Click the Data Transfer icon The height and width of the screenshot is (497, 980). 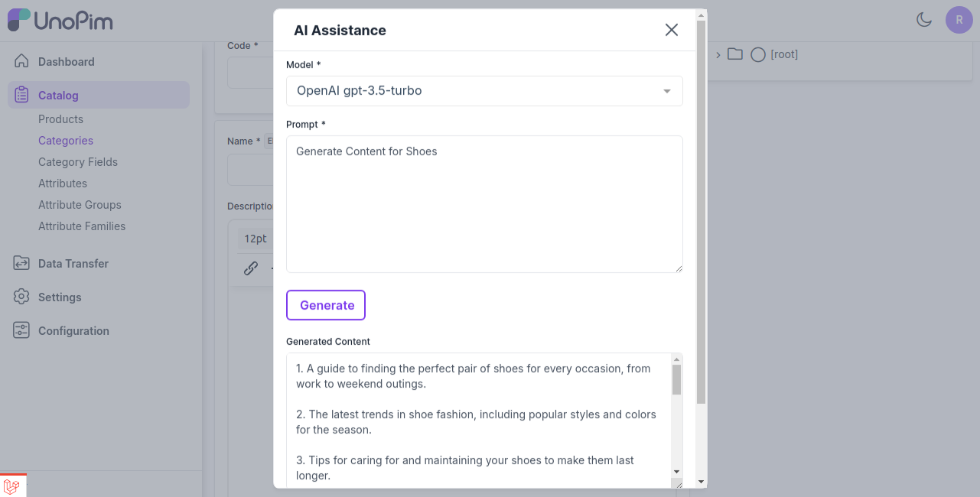click(21, 264)
